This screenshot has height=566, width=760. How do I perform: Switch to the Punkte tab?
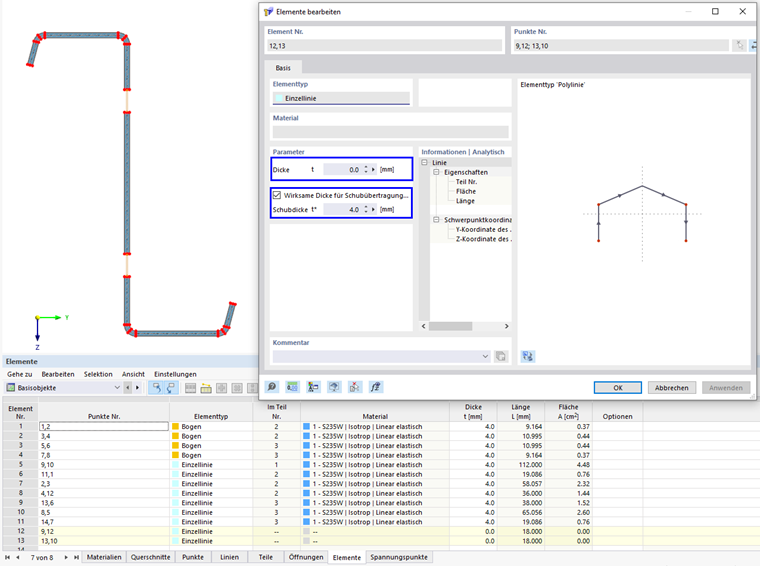point(193,557)
